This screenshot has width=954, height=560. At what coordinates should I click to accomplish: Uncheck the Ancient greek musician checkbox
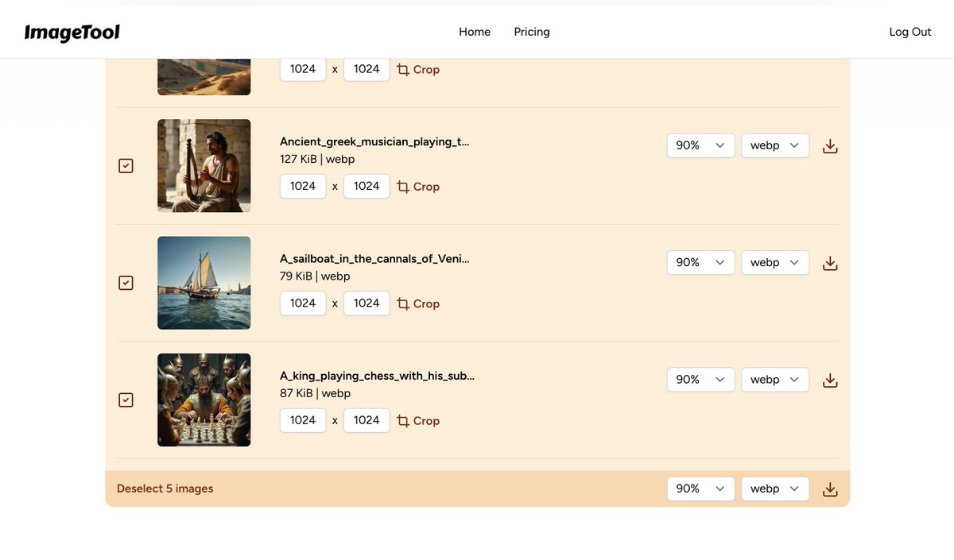pos(126,166)
